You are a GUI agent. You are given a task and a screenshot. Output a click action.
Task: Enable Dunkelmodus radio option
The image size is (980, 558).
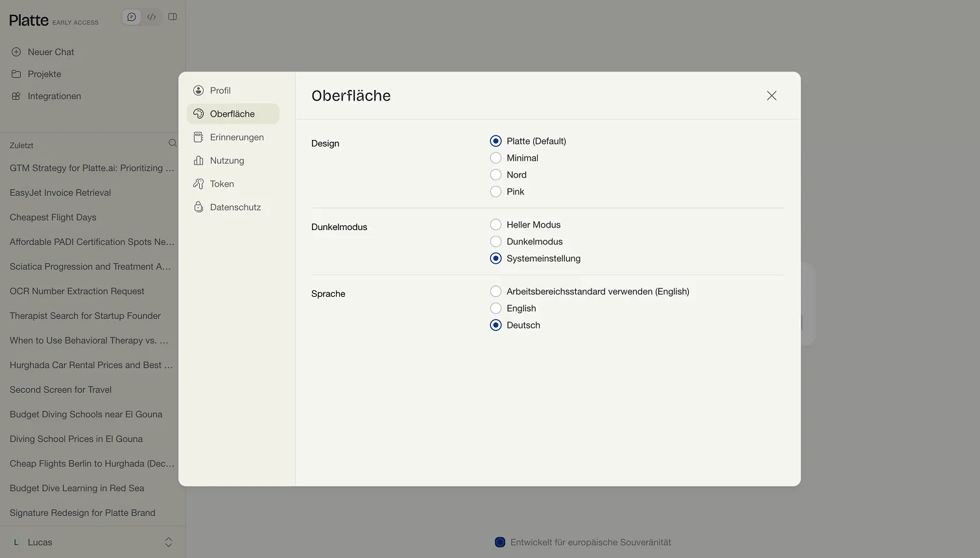click(496, 242)
